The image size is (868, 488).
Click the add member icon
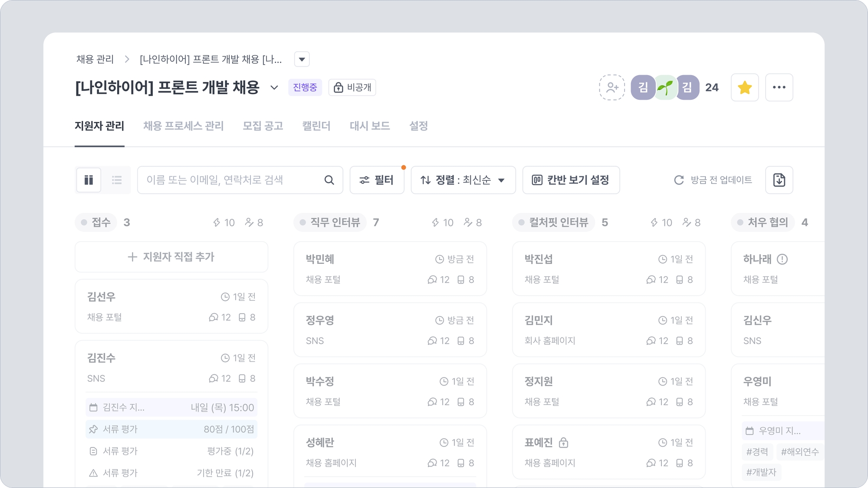tap(612, 88)
